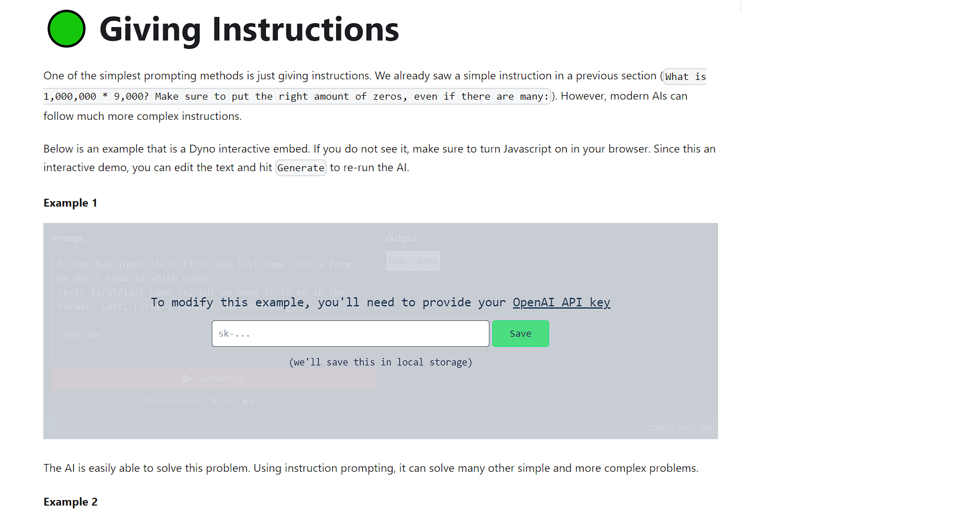Click the sk-... API key input field
The width and height of the screenshot is (980, 518).
point(350,333)
